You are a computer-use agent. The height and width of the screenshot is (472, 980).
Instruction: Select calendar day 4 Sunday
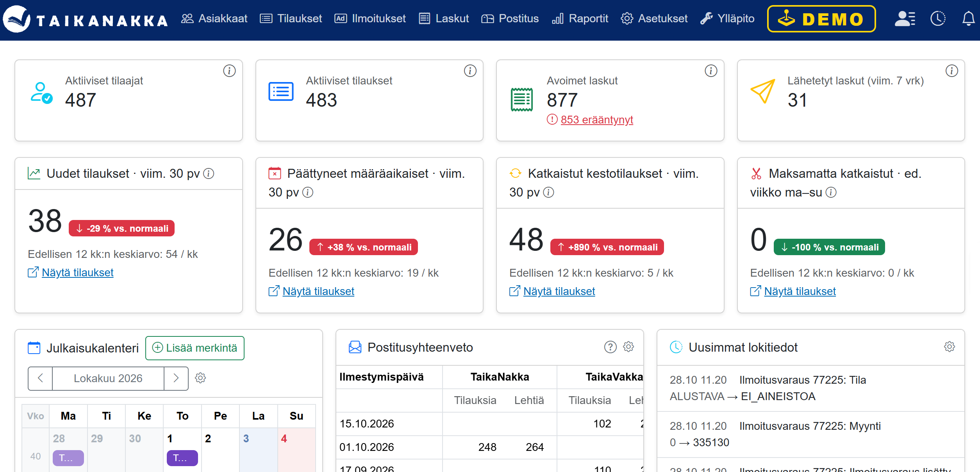[x=296, y=449]
